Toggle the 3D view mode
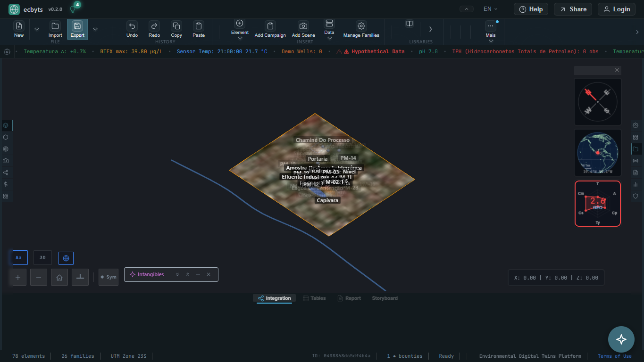 coord(42,258)
